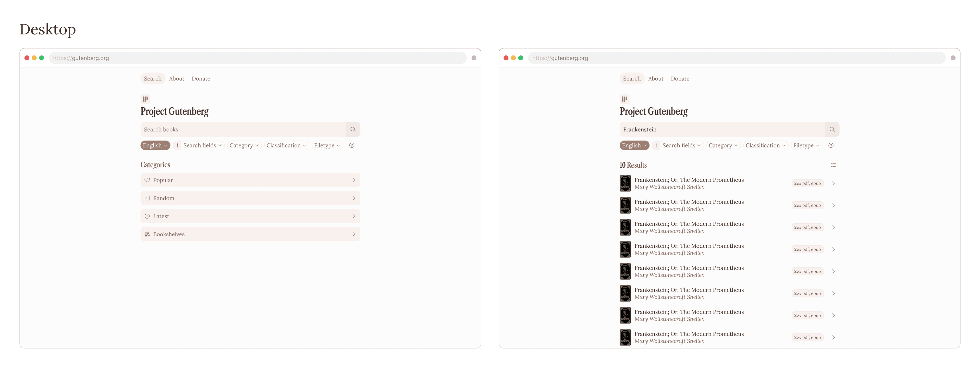Open the English language dropdown in left window

(155, 145)
